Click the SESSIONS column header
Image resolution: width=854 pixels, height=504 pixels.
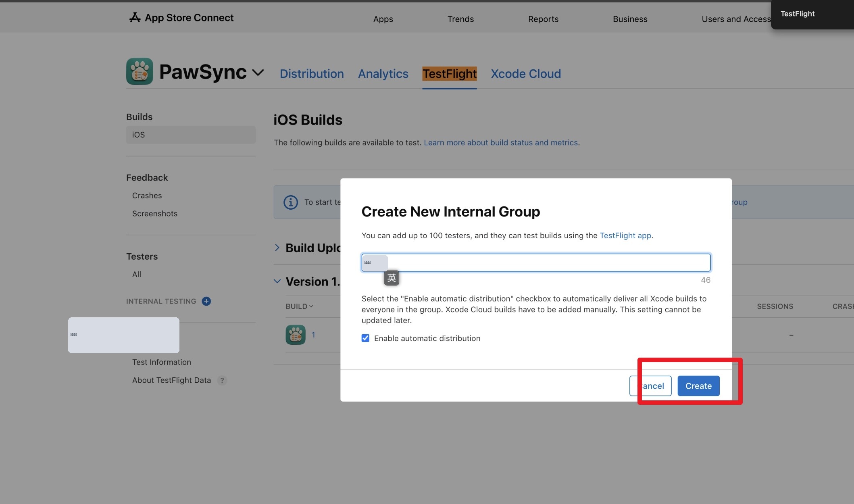[775, 306]
